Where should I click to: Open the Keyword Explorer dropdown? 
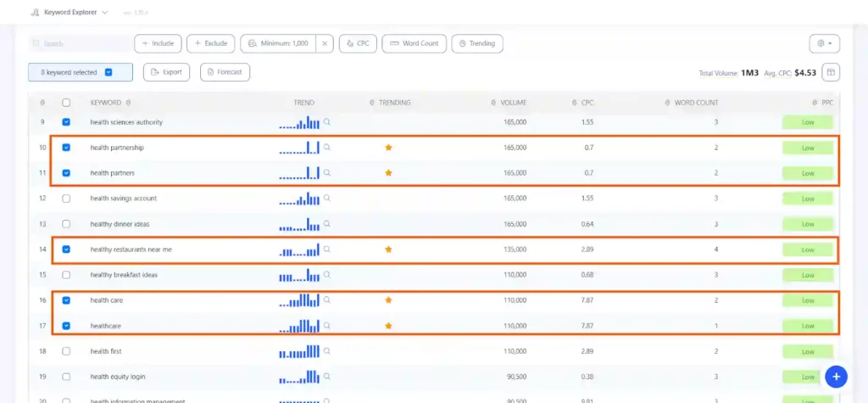click(x=70, y=12)
